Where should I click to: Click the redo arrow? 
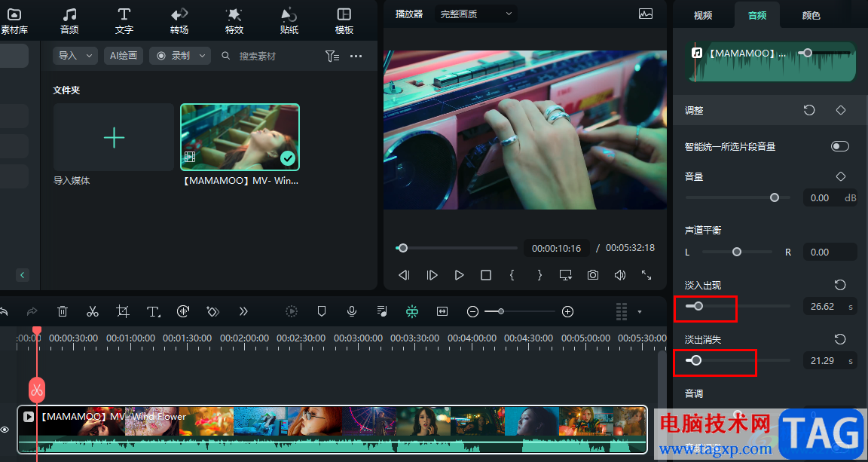(32, 311)
